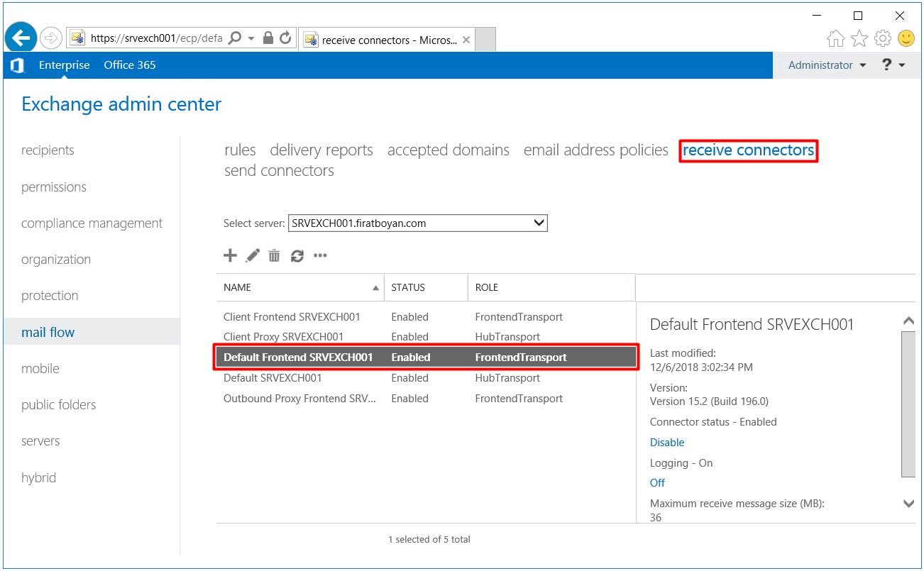This screenshot has width=924, height=571.
Task: Click the details pane scroll up arrow
Action: pos(908,321)
